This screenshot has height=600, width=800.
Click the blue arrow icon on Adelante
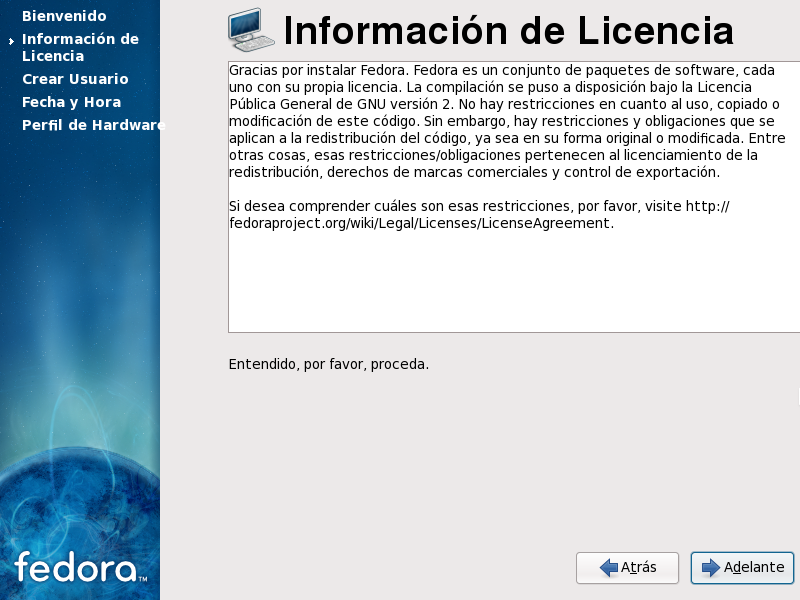click(711, 567)
